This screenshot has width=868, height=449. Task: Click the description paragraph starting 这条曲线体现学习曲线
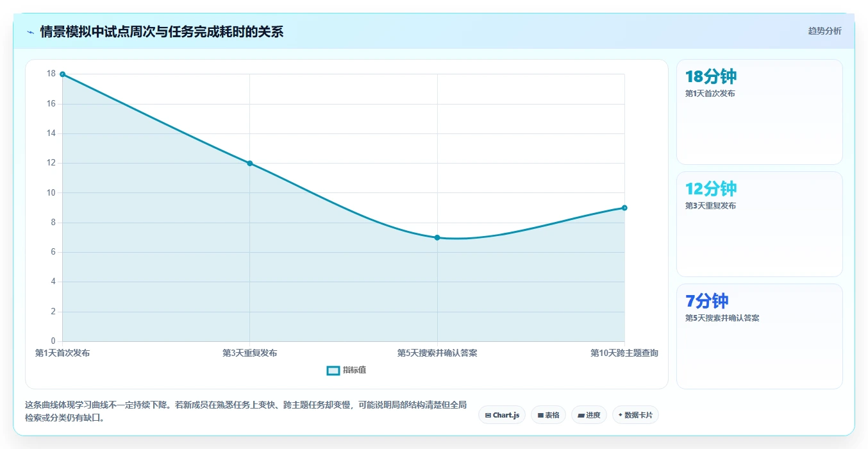point(246,412)
